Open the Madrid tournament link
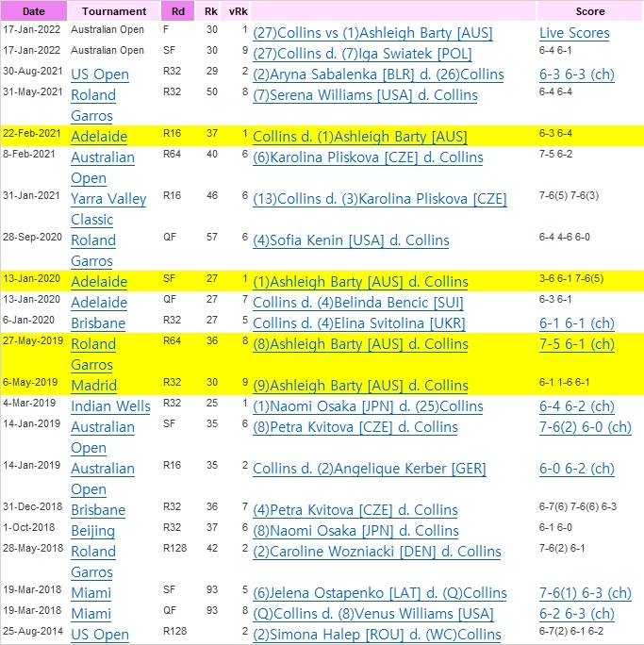Viewport: 644px width, 645px height. [x=93, y=386]
